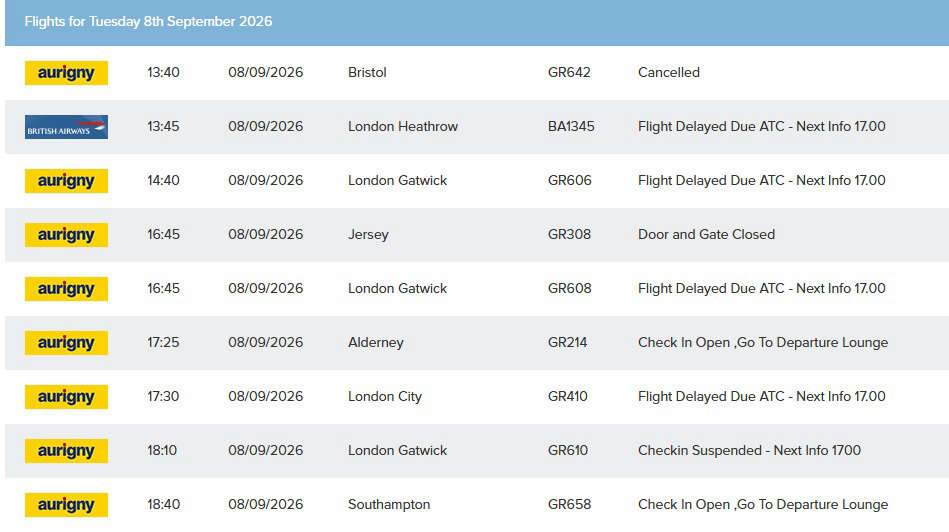Select the Flights for Tuesday 8th September header
The image size is (949, 532).
click(148, 22)
